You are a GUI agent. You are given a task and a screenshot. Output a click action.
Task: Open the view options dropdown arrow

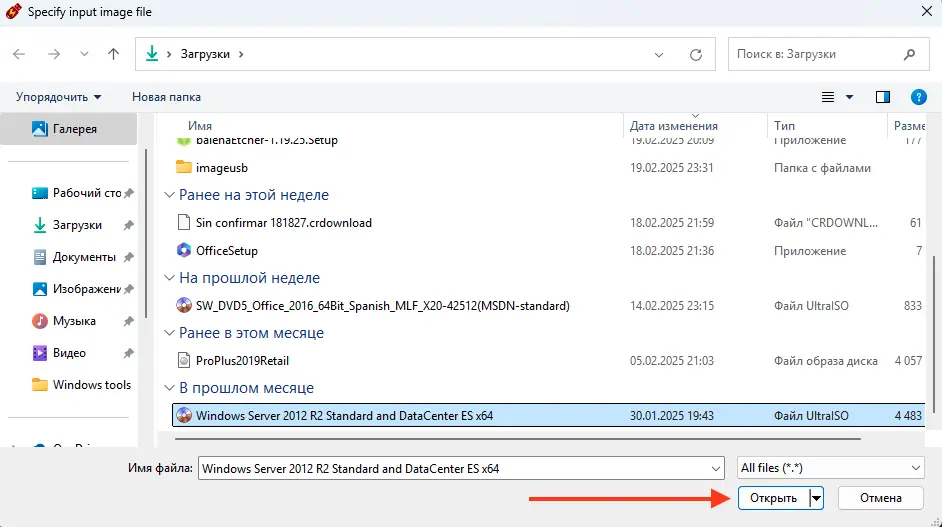[849, 97]
